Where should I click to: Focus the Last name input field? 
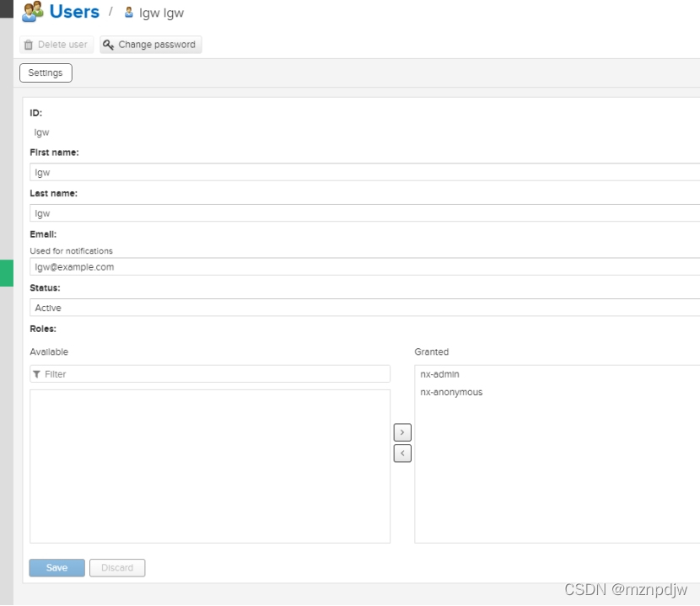364,213
